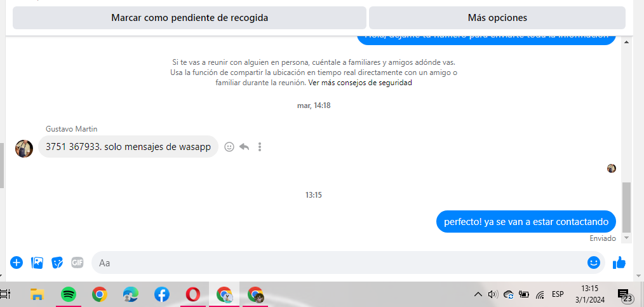Image resolution: width=644 pixels, height=307 pixels.
Task: Click the Aa message input field
Action: (x=339, y=263)
